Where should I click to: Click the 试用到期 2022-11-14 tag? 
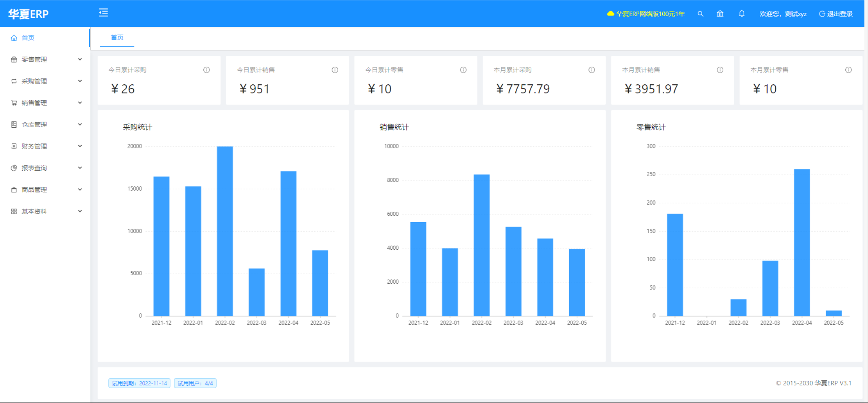(x=139, y=383)
